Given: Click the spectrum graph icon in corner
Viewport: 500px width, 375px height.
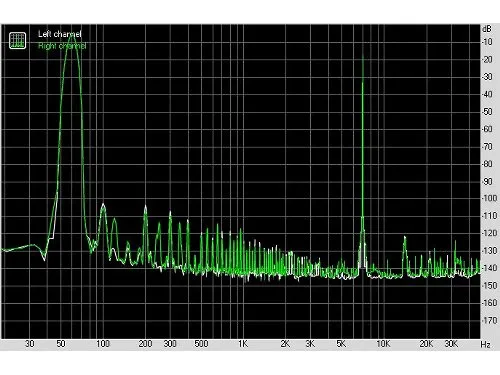Looking at the screenshot, I should (x=17, y=40).
